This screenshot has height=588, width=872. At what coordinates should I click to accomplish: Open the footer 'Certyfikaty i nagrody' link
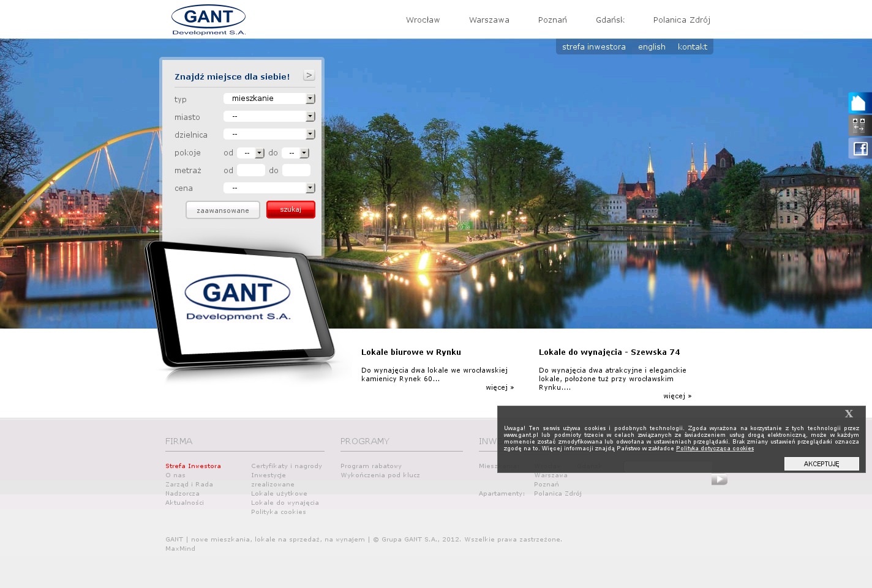point(287,466)
